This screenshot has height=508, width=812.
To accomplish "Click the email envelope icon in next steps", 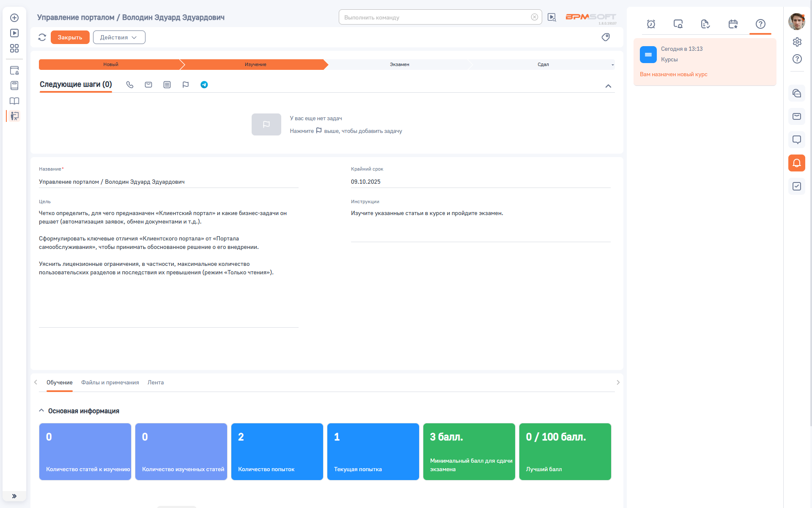I will point(148,85).
